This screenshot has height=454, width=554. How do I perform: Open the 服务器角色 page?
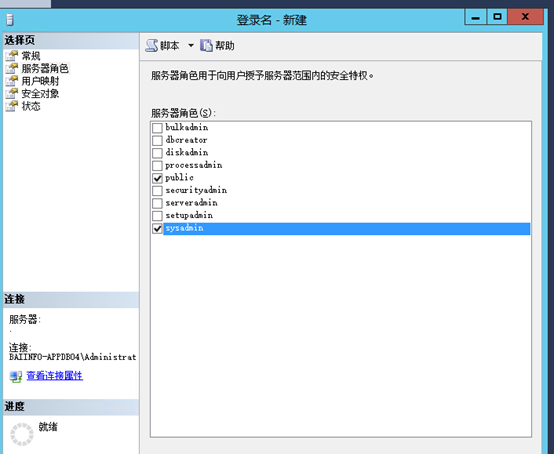pos(45,68)
